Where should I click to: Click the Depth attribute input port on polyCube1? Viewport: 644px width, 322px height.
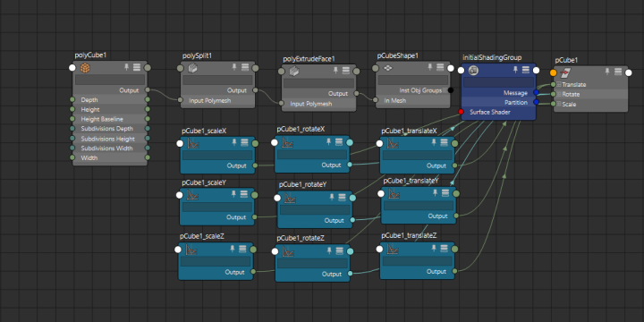pyautogui.click(x=72, y=100)
